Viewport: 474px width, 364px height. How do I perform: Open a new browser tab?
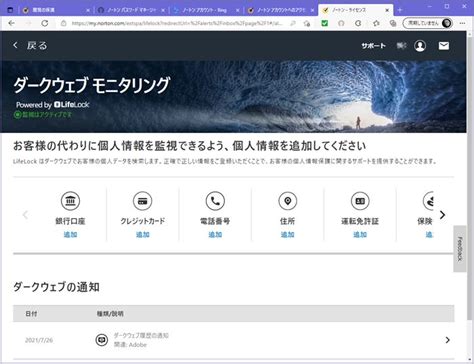400,10
